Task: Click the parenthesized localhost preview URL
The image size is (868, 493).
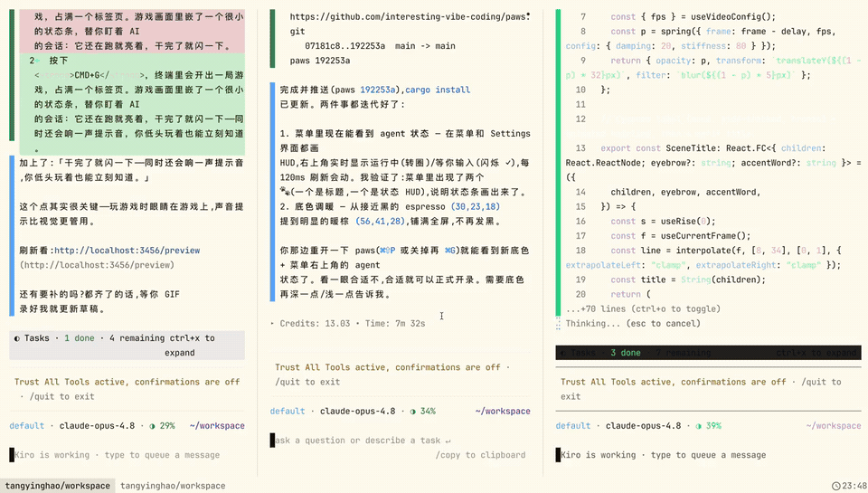Action: click(x=97, y=265)
